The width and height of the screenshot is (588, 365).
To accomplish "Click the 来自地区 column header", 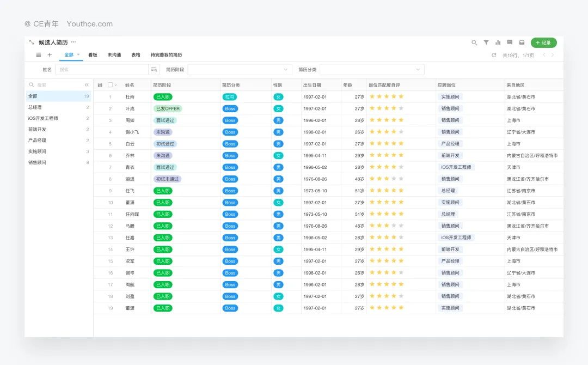I will (x=516, y=85).
